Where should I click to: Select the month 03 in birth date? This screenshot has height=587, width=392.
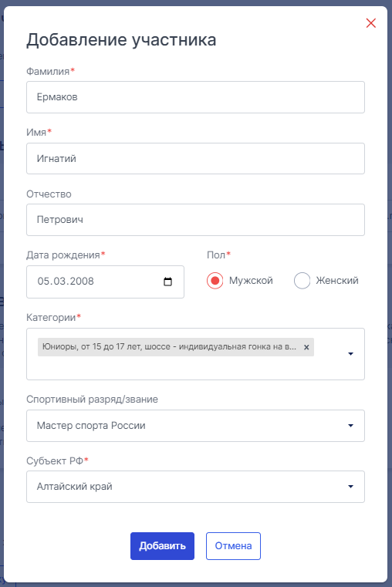(59, 281)
